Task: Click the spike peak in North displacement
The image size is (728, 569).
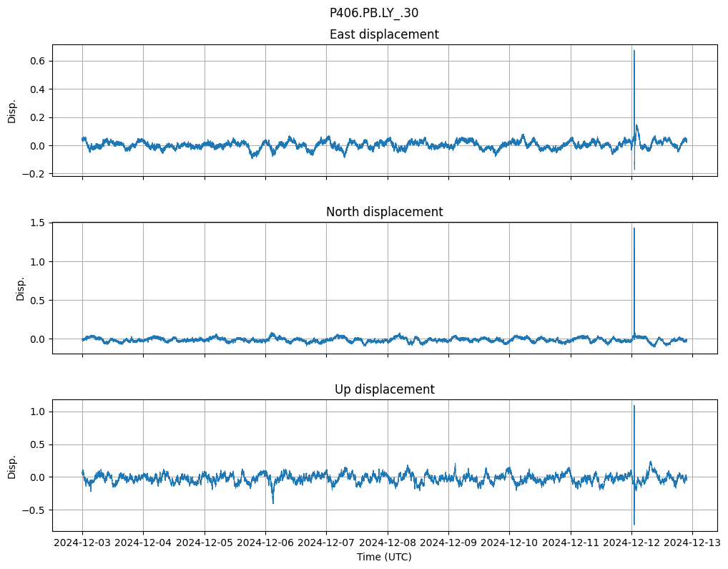Action: pos(634,228)
